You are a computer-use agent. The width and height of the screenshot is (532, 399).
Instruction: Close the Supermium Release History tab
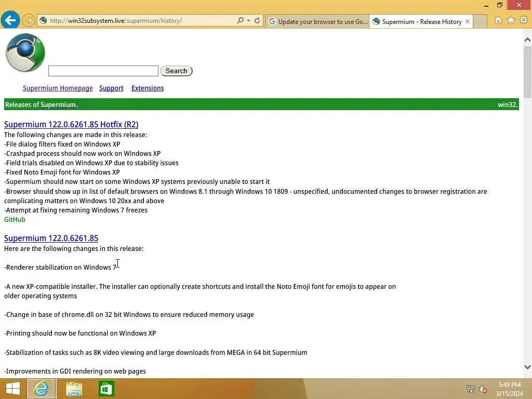point(468,21)
